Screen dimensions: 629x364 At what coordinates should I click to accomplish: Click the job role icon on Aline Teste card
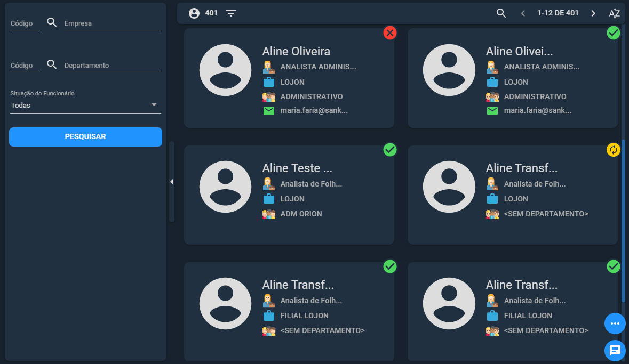(x=269, y=184)
